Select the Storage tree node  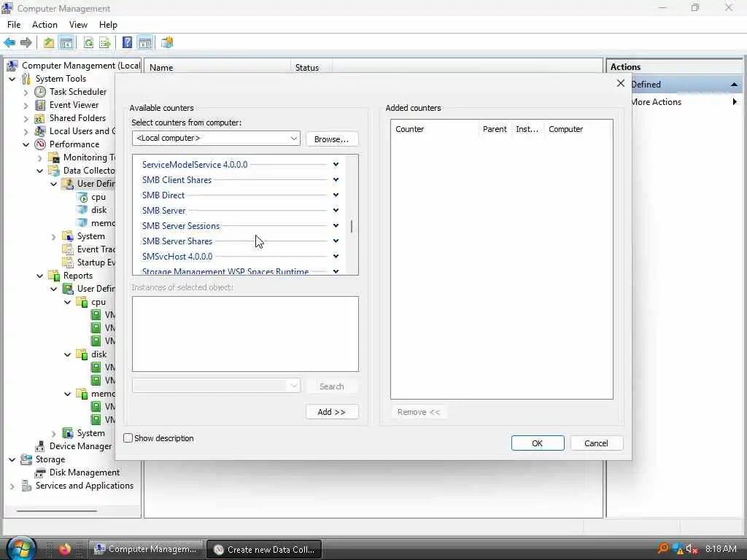click(50, 459)
